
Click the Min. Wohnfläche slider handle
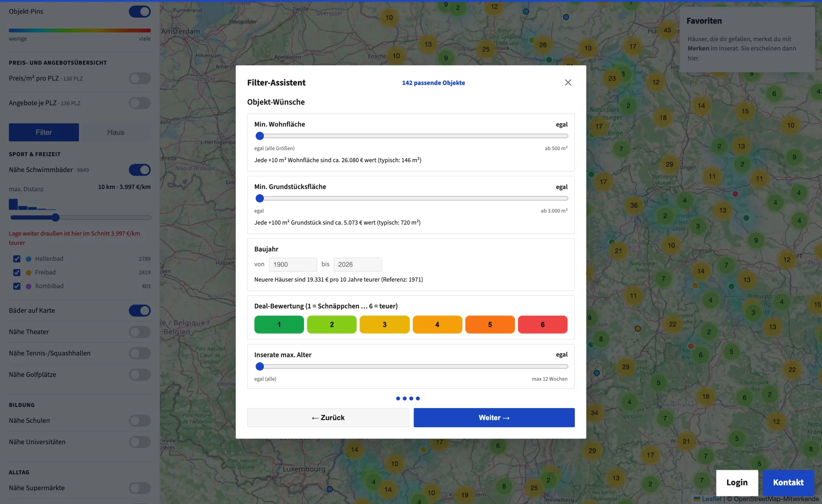pos(260,136)
